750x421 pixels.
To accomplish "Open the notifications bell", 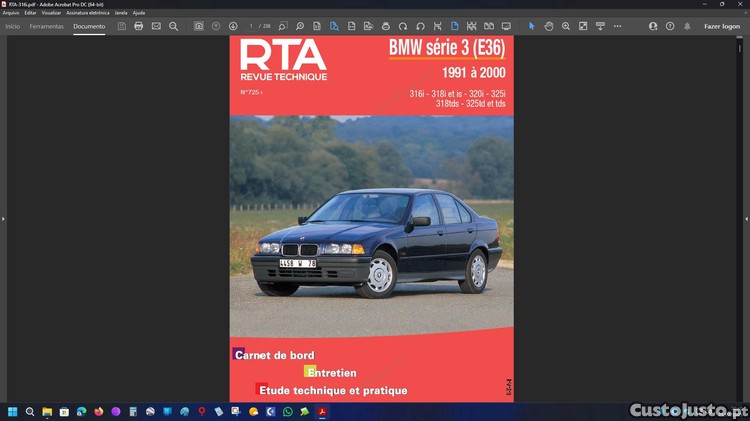I will tap(687, 26).
